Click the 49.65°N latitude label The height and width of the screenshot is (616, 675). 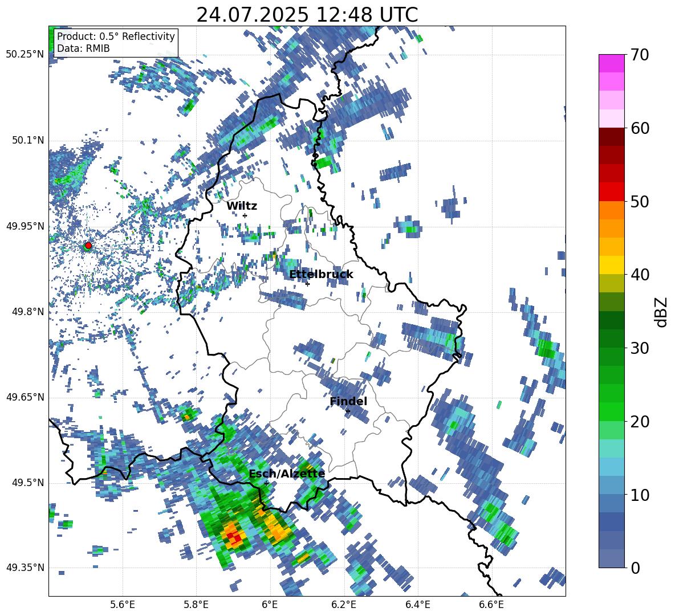pos(25,397)
